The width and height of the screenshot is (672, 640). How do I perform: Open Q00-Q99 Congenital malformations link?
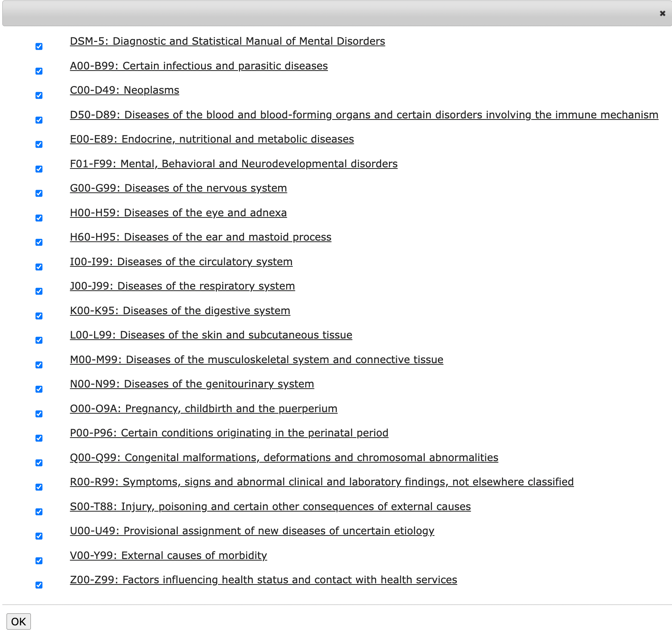click(x=284, y=458)
